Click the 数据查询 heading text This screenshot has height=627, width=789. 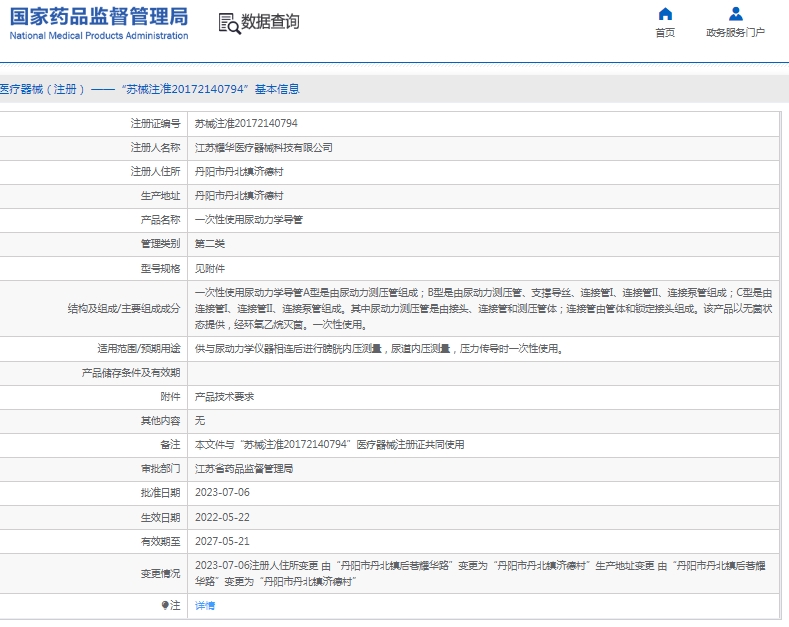(x=270, y=22)
